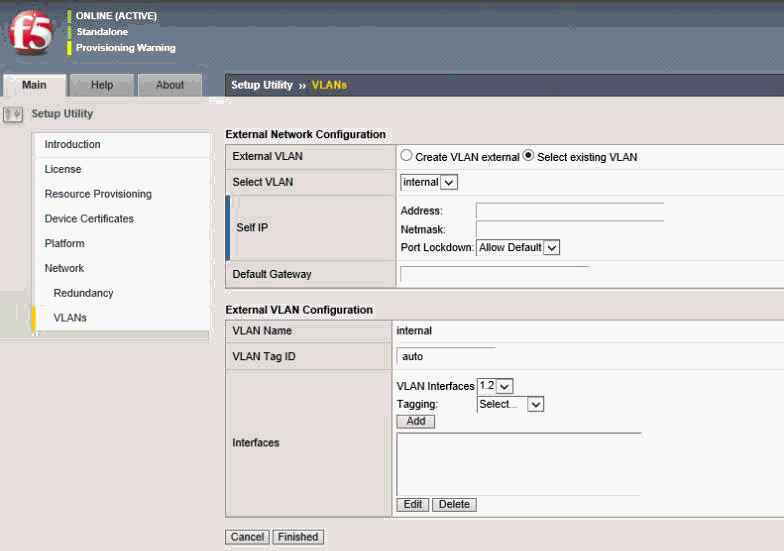This screenshot has width=784, height=551.
Task: Click the Cancel button
Action: coord(247,537)
